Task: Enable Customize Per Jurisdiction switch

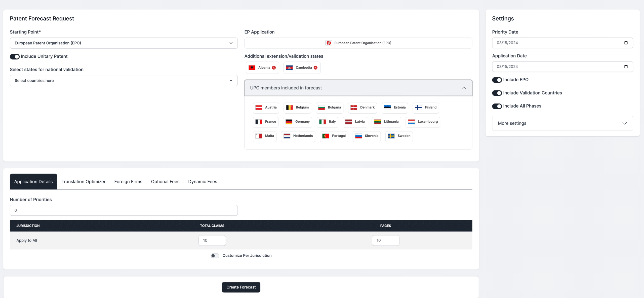Action: click(x=215, y=256)
